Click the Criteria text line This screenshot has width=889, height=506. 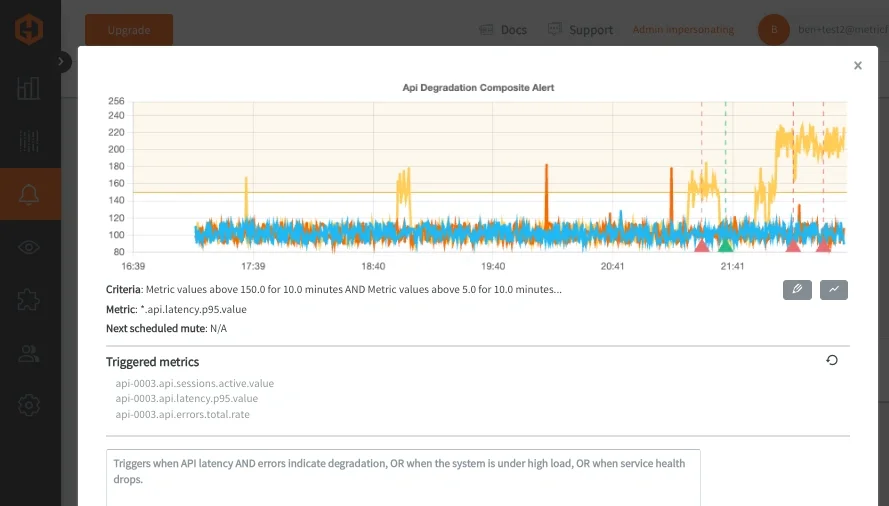(x=334, y=289)
